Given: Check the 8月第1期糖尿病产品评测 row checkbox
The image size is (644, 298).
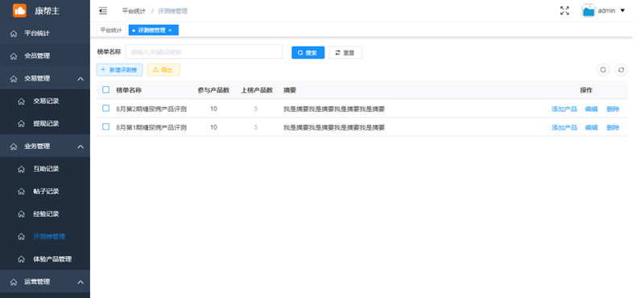Looking at the screenshot, I should click(106, 126).
